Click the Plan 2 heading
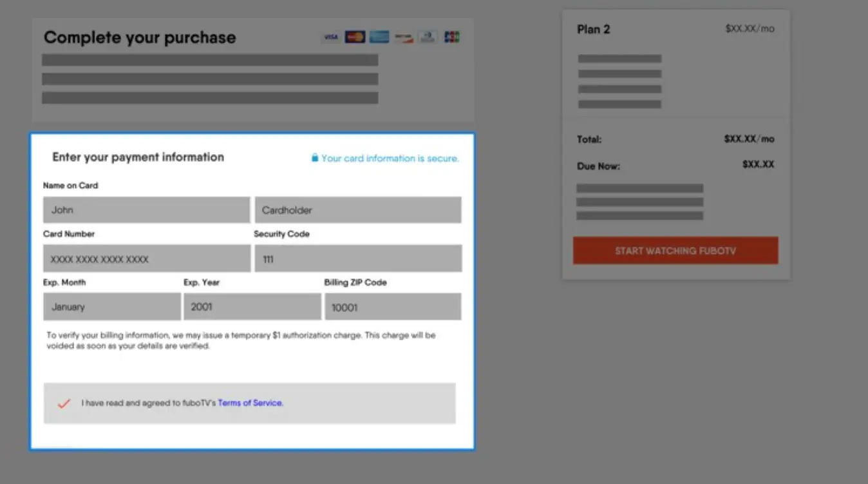Screen dimensions: 868x484 pos(594,30)
